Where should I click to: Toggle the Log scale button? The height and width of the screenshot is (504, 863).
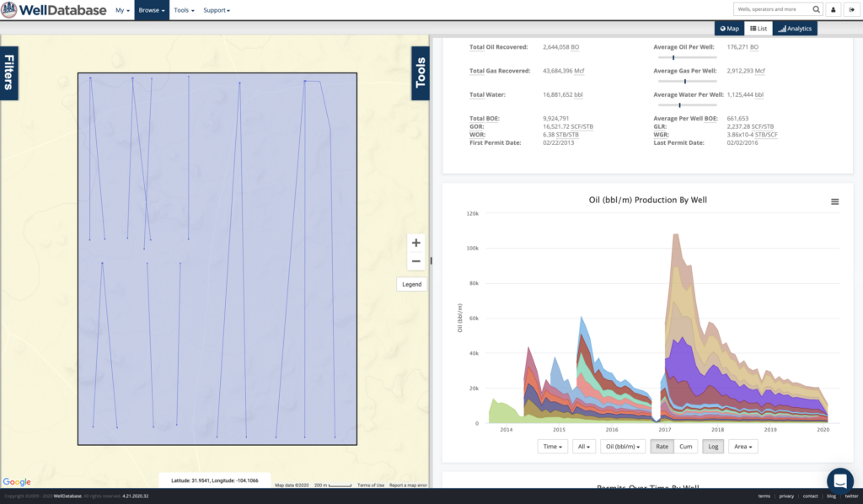click(x=713, y=446)
